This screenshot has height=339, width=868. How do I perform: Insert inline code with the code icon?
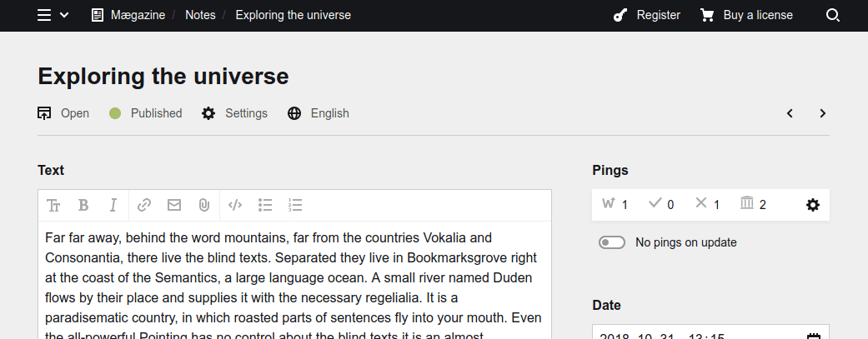[x=235, y=205]
